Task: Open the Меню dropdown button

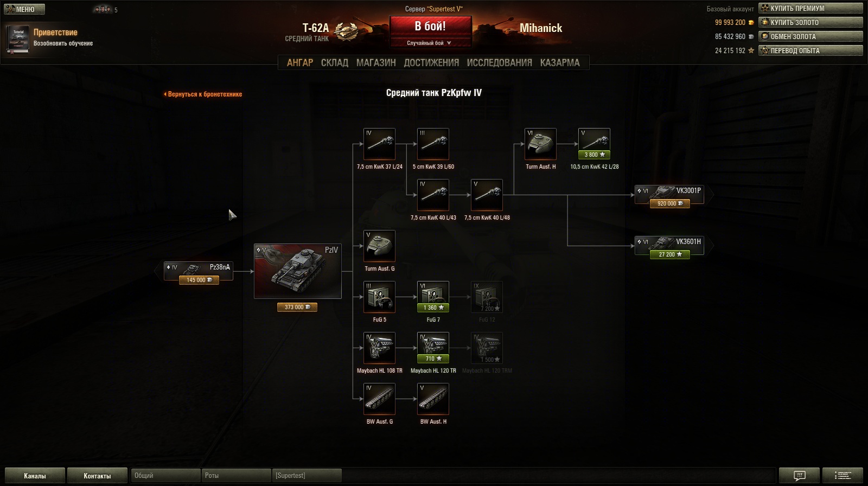Action: pos(24,9)
